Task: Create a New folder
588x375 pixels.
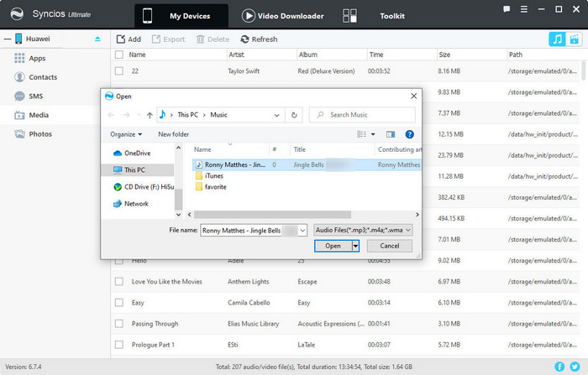Action: pos(173,134)
